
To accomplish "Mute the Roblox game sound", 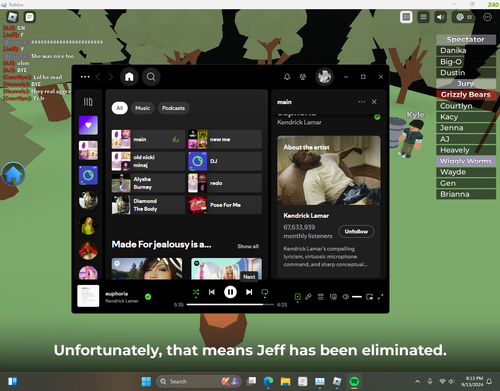I will click(x=440, y=17).
